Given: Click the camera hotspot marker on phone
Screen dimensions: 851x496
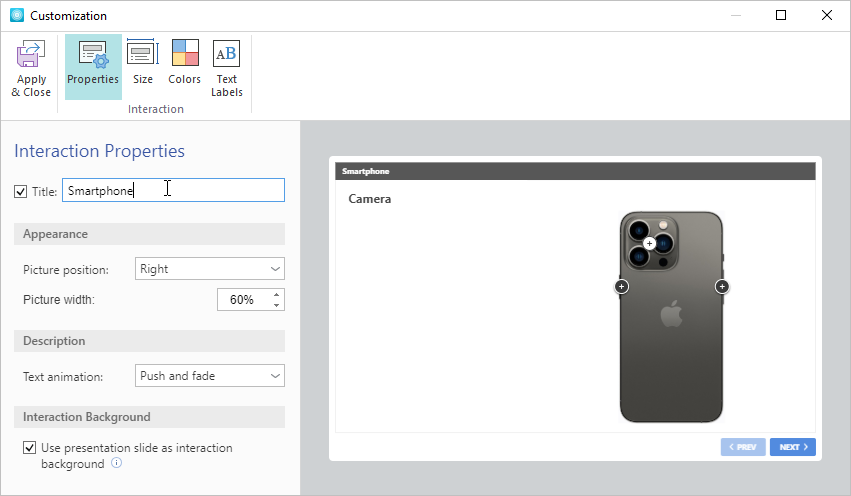Looking at the screenshot, I should [x=649, y=243].
